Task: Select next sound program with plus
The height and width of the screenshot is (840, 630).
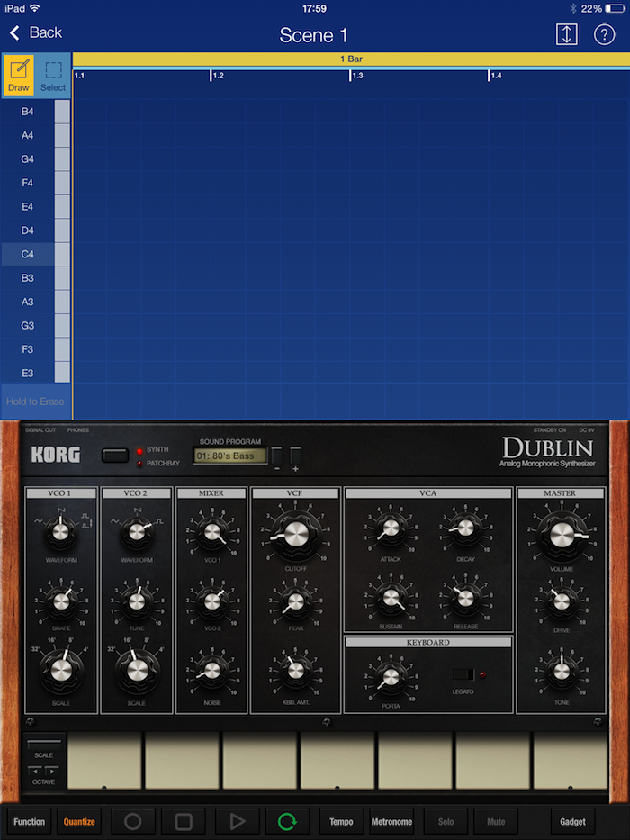Action: coord(295,456)
